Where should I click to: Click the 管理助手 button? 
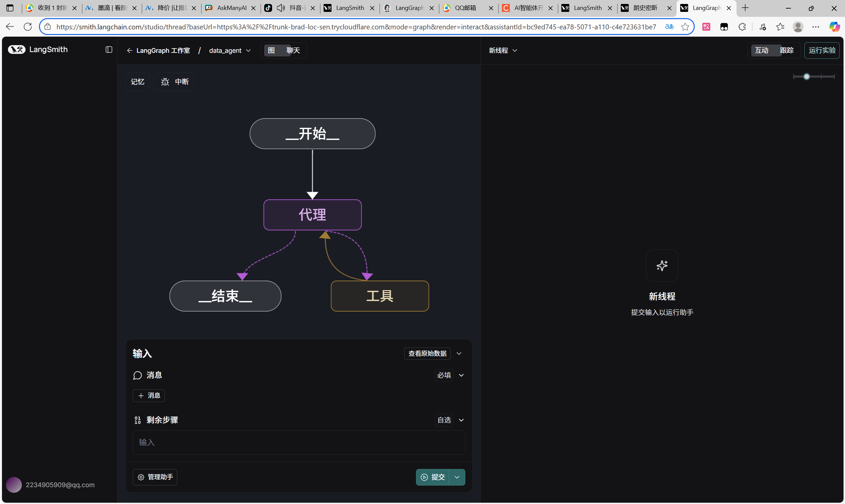(155, 477)
